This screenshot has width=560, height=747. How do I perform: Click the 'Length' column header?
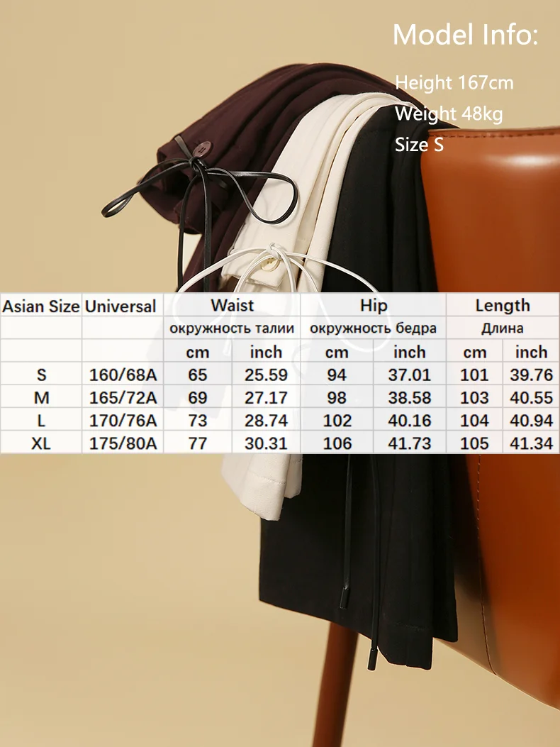click(x=503, y=305)
